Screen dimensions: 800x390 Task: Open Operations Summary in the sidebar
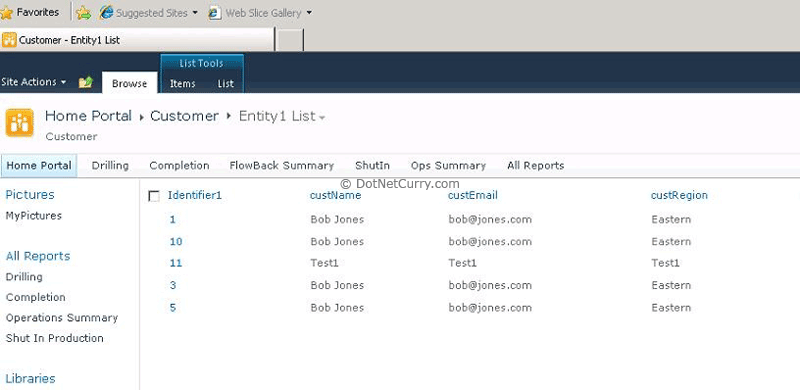point(62,318)
